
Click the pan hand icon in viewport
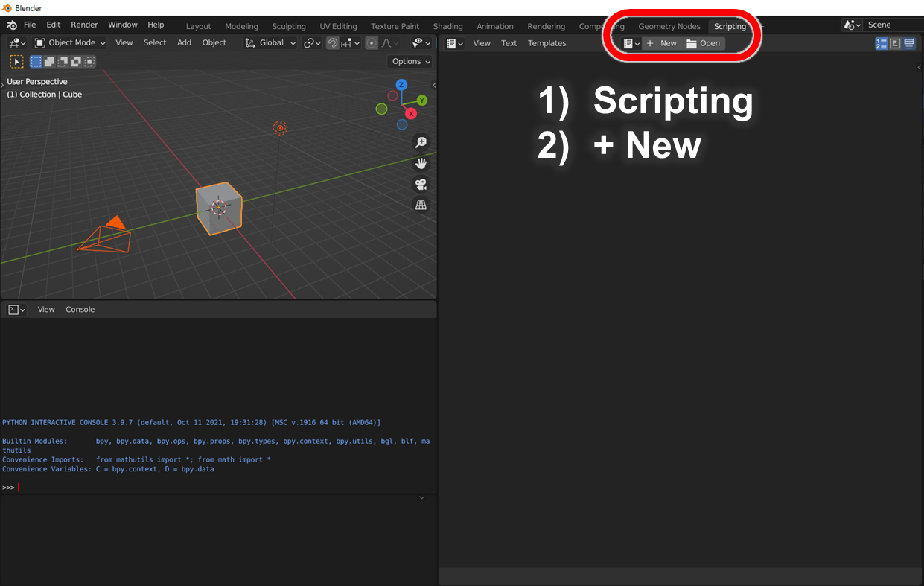coord(421,163)
